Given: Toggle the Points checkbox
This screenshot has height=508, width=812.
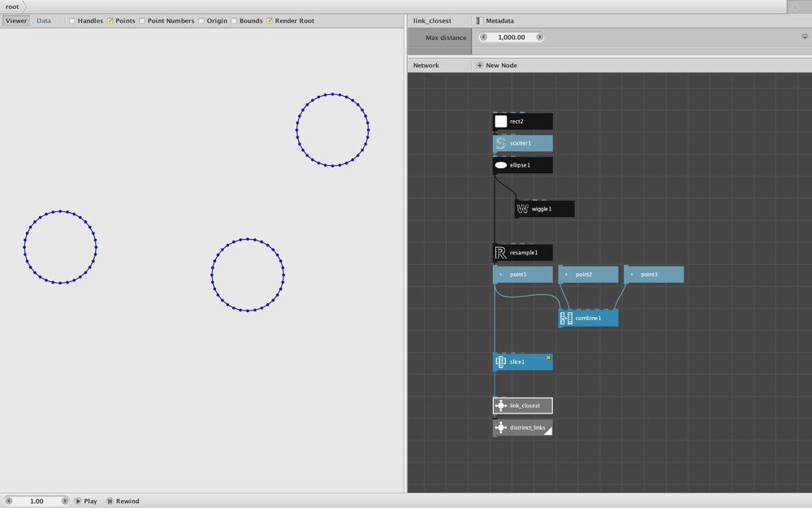Looking at the screenshot, I should (110, 21).
